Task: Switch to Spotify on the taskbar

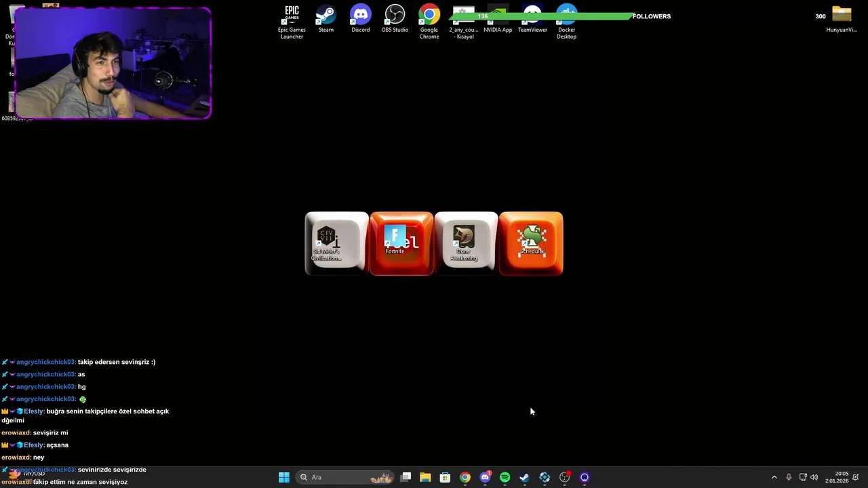Action: [505, 477]
